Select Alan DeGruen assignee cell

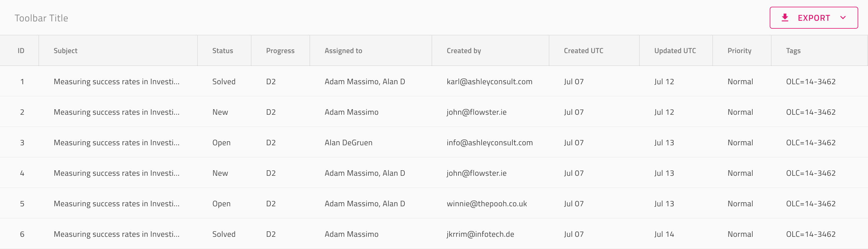point(349,143)
